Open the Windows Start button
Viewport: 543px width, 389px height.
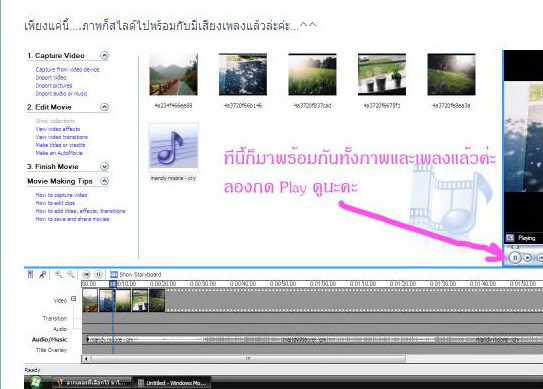point(35,382)
